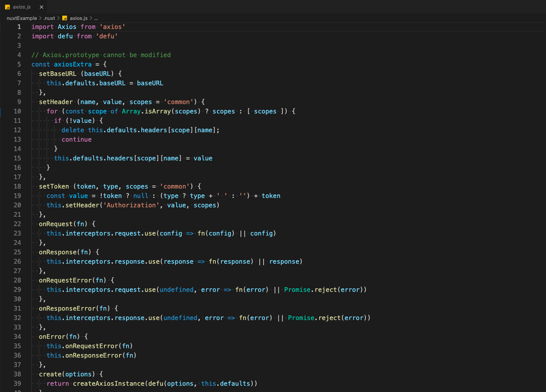546x392 pixels.
Task: Open the nuxtExample breadcrumb folder
Action: [22, 18]
